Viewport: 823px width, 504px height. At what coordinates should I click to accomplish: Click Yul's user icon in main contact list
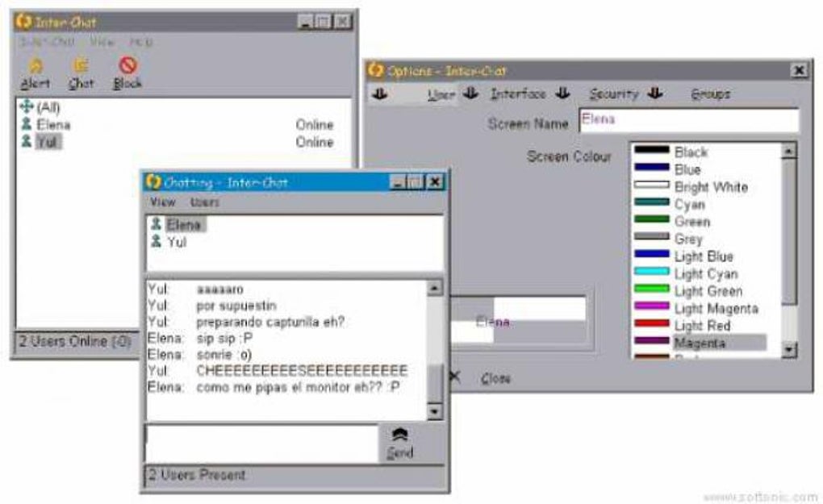27,141
